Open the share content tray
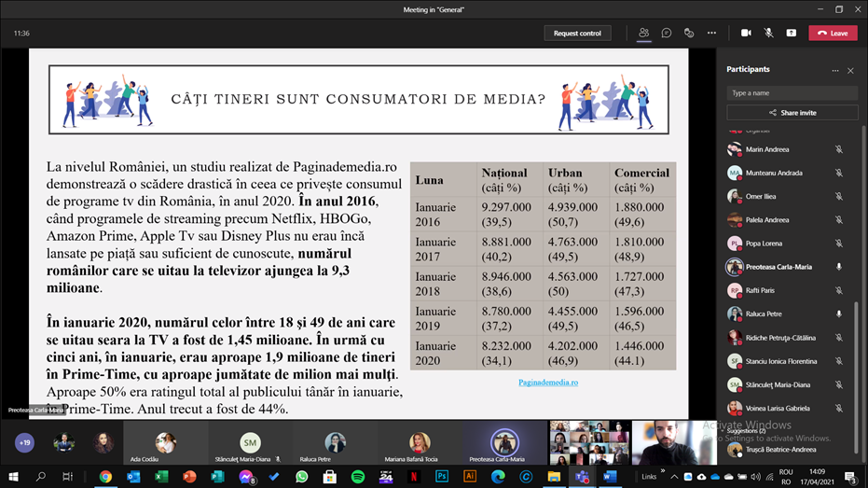The image size is (868, 488). coord(791,33)
